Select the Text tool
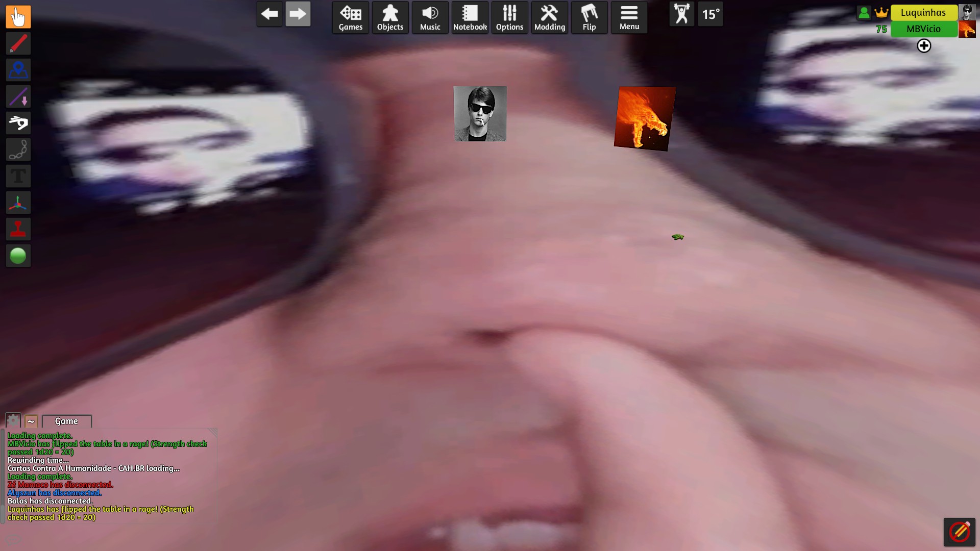Screen dimensions: 980x551 coord(18,177)
